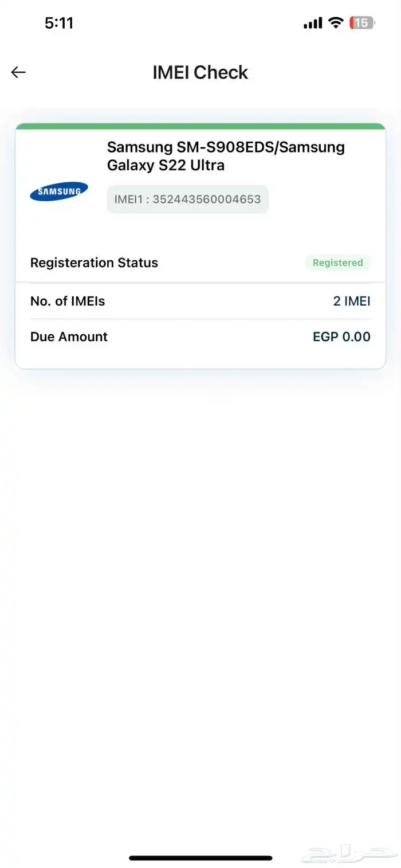Tap the cellular signal bars icon

click(313, 23)
